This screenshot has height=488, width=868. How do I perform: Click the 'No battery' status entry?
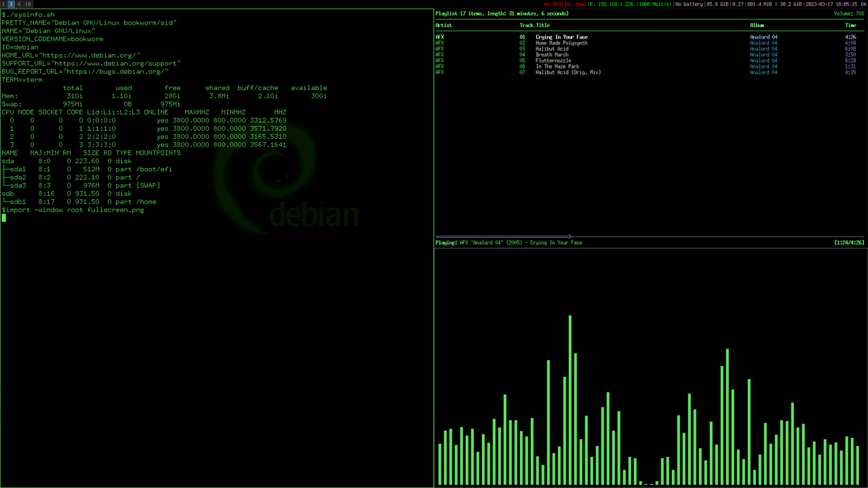pos(689,4)
